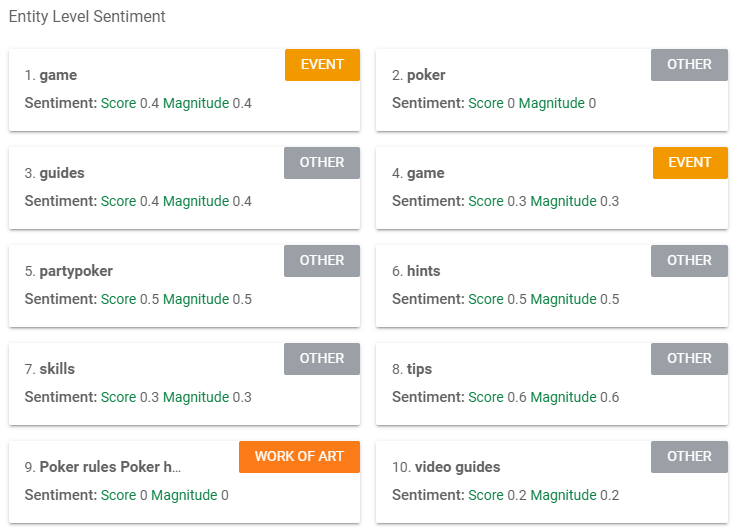Click the hints entity name
The height and width of the screenshot is (530, 737).
(x=423, y=271)
